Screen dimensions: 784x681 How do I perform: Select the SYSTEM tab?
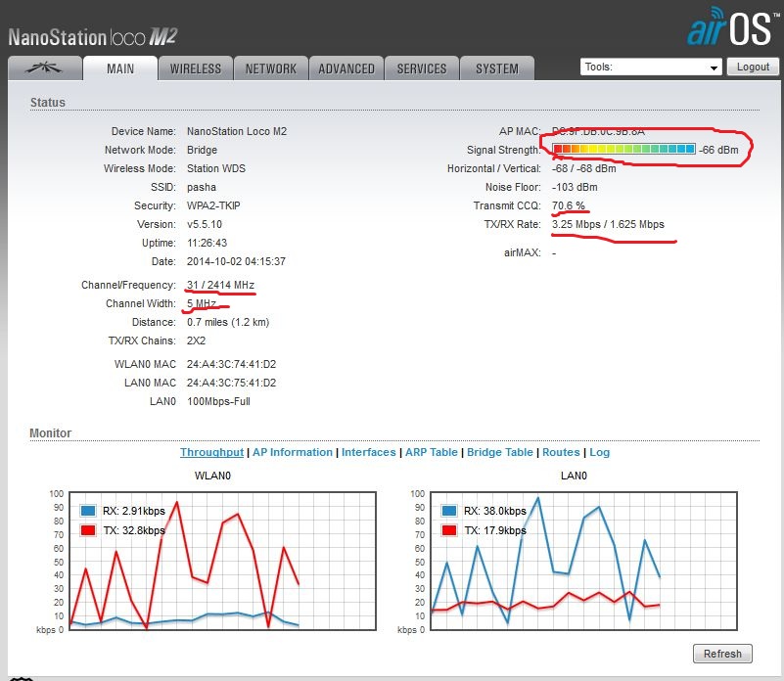[x=497, y=68]
